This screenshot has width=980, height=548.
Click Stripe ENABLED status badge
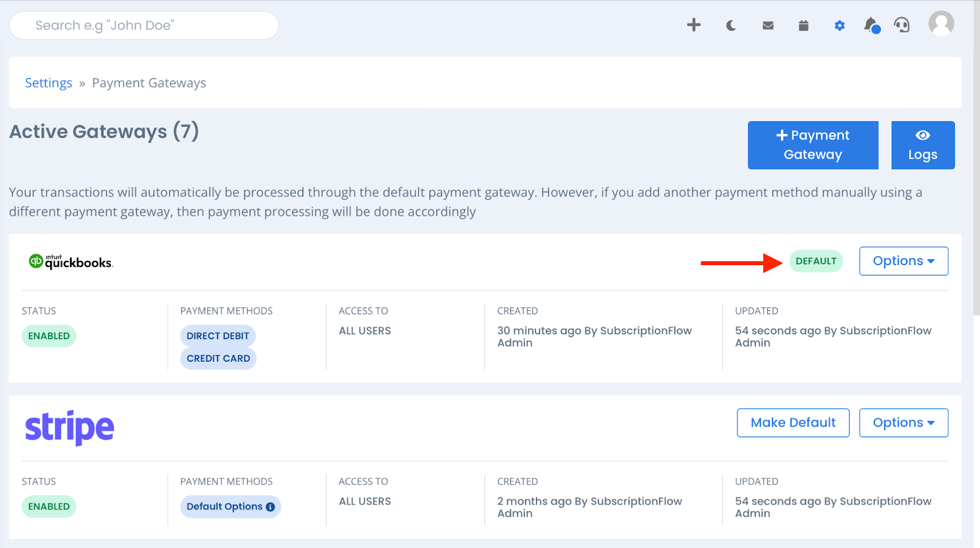[49, 507]
